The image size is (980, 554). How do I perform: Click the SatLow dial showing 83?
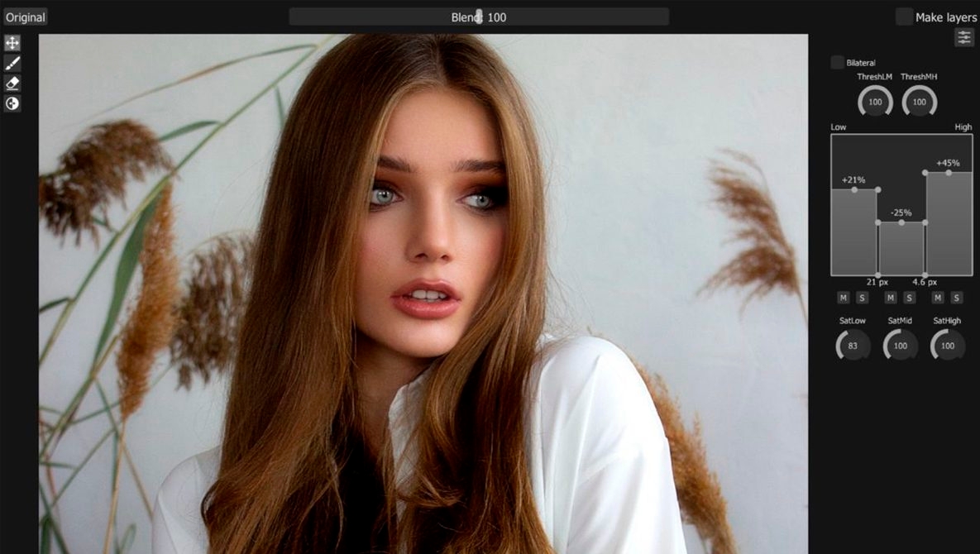(852, 346)
